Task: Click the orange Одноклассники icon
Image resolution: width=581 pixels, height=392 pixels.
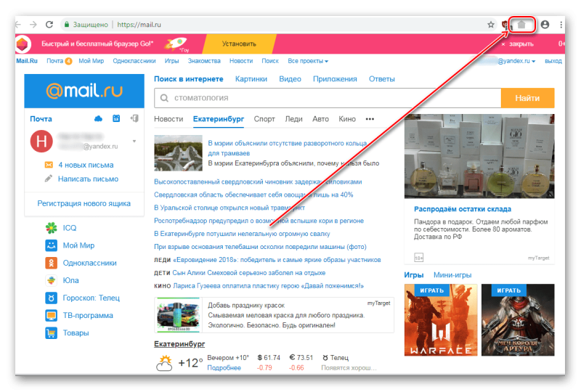Action: (x=51, y=263)
